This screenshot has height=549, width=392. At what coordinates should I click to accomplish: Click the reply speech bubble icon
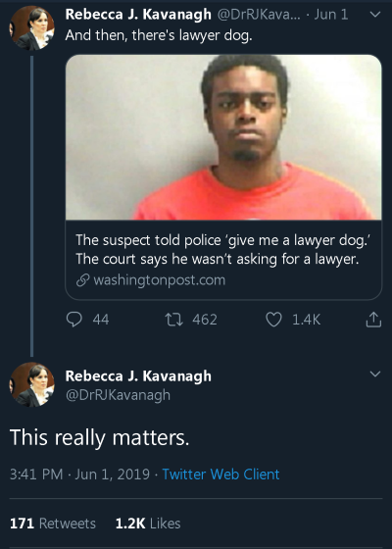pyautogui.click(x=74, y=320)
